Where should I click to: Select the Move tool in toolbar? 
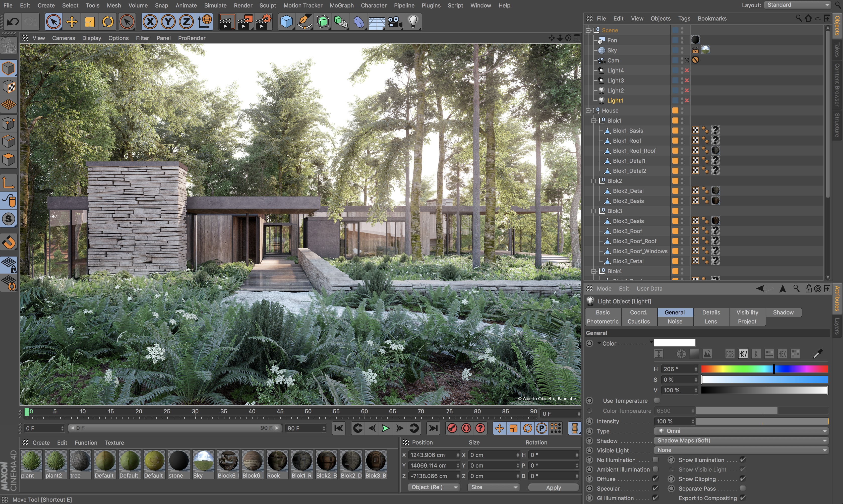click(71, 21)
